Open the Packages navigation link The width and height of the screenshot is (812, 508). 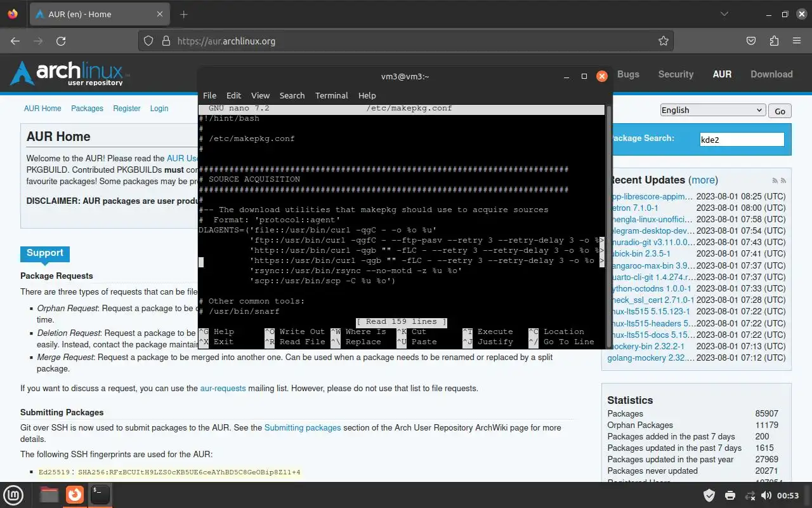point(87,109)
